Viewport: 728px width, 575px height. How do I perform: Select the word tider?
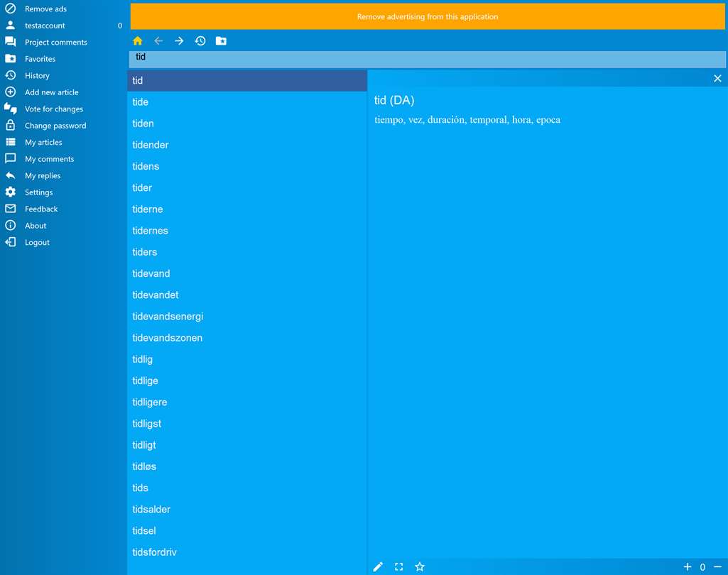pyautogui.click(x=247, y=187)
